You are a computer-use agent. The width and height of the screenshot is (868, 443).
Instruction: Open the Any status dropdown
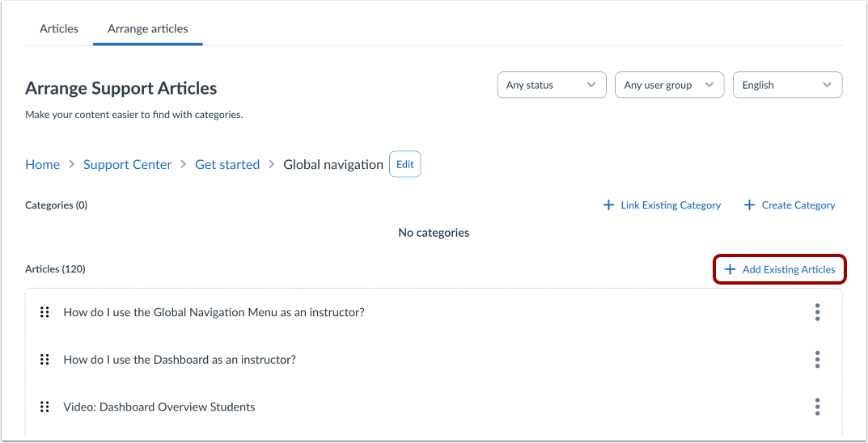(552, 85)
